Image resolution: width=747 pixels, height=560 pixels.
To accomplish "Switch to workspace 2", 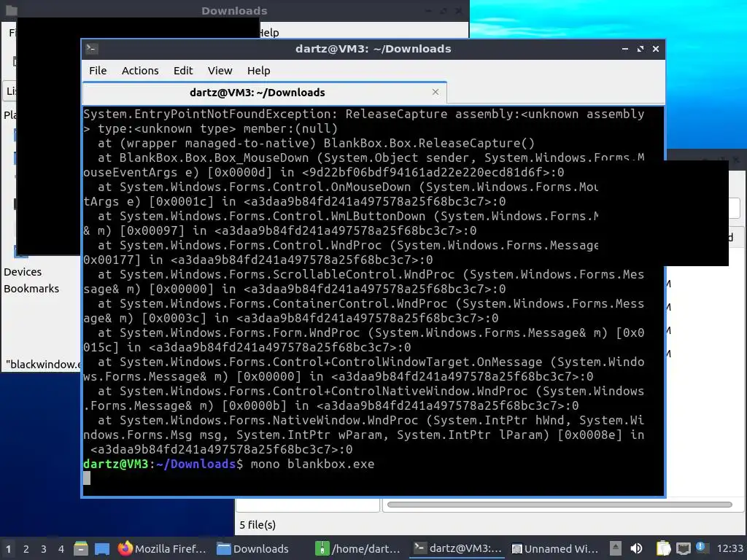I will 26,548.
